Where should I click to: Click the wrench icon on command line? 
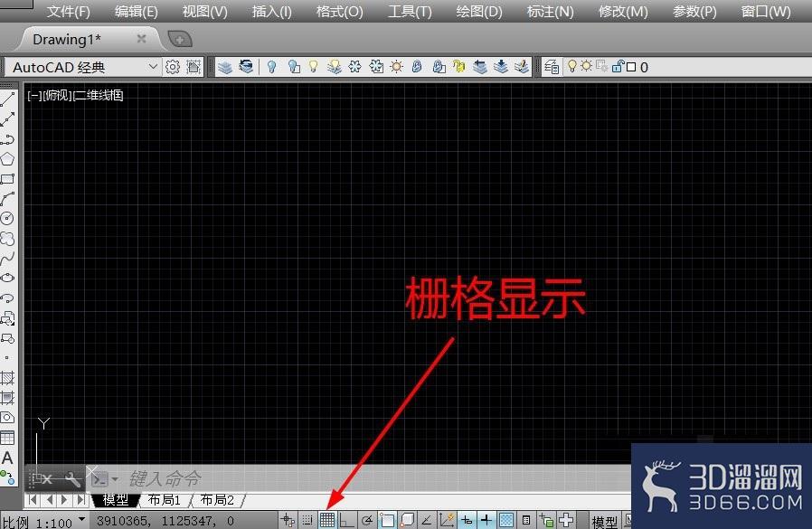[72, 480]
